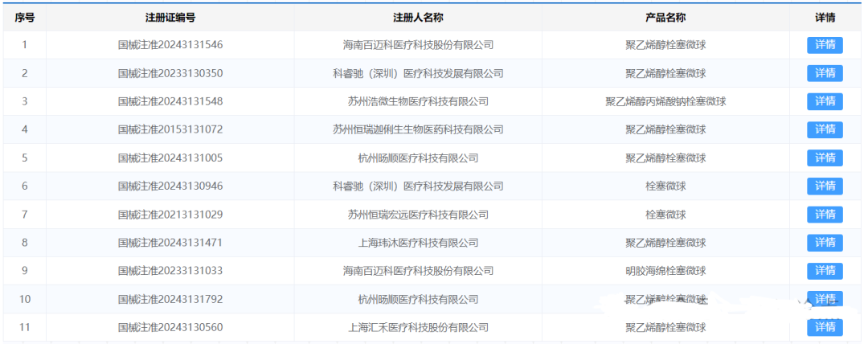View 详情 for 上海汇禾医疗科技股份有限公司
The width and height of the screenshot is (868, 344).
tap(825, 327)
